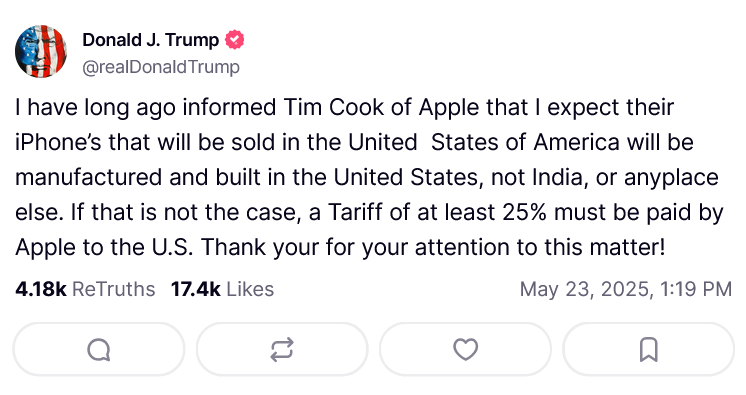Open the reply speech bubble icon

point(99,350)
